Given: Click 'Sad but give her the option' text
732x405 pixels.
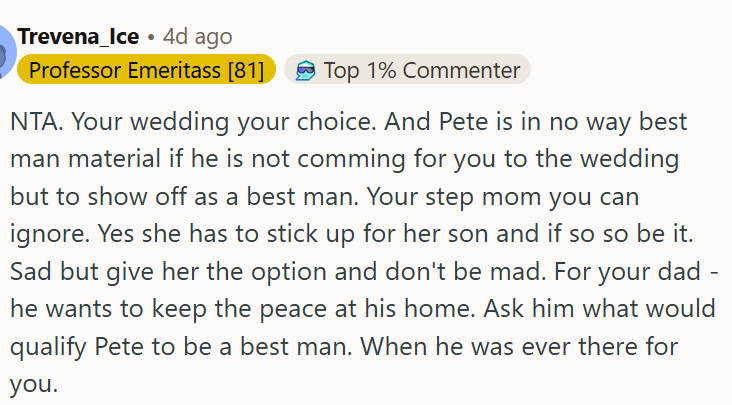Looking at the screenshot, I should click(168, 272).
